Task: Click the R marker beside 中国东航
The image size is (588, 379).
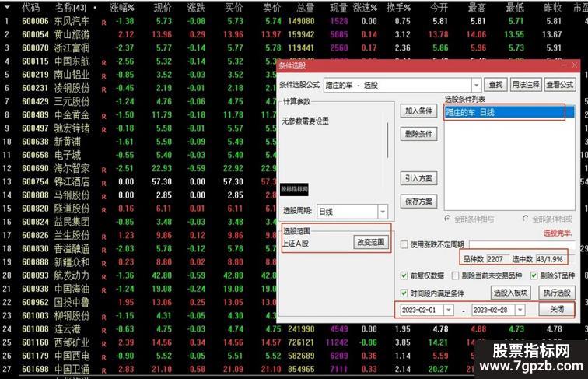Action: (x=104, y=63)
